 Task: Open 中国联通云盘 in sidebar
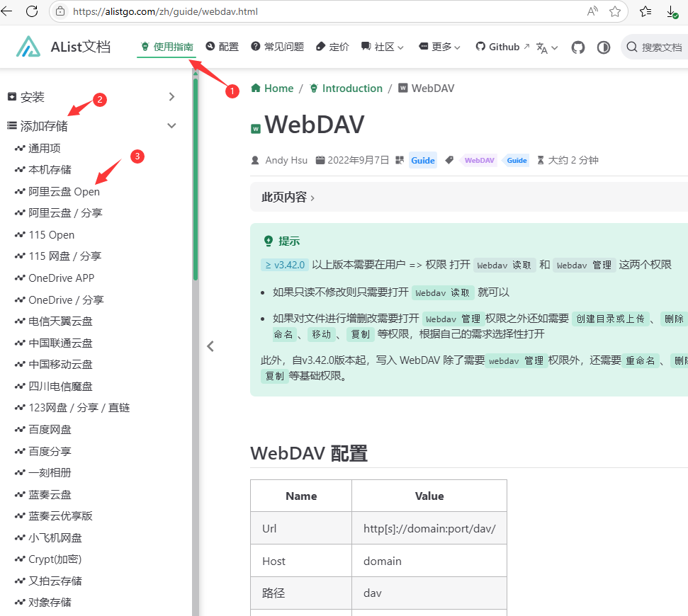point(54,343)
